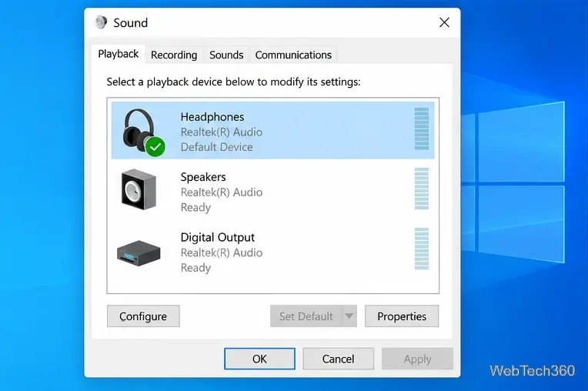Screen dimensions: 588x391
Task: Switch to the Communications tab
Action: point(293,55)
